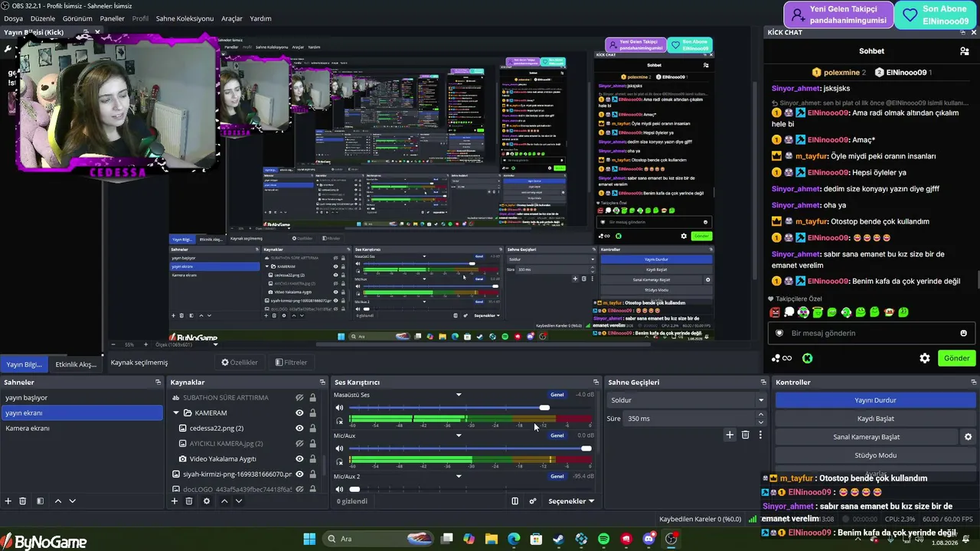Toggle monitoring headphone icon for Mic/Aux
The width and height of the screenshot is (980, 551).
click(x=339, y=461)
